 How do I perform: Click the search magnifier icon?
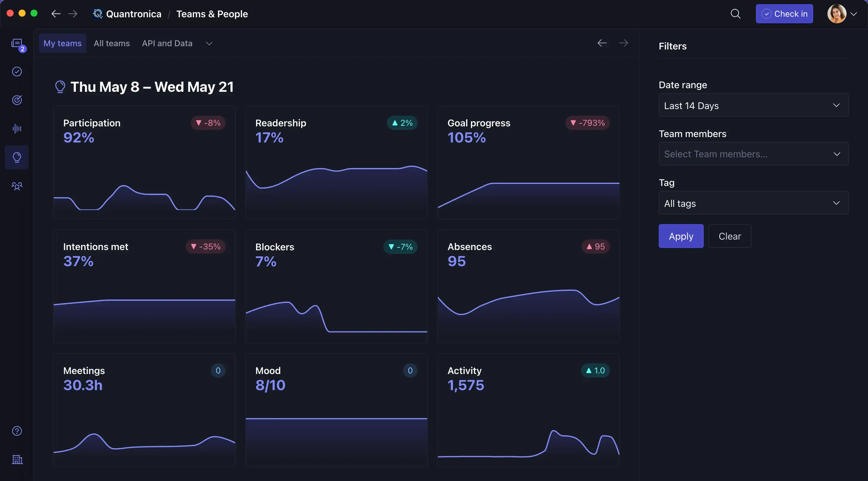[735, 14]
